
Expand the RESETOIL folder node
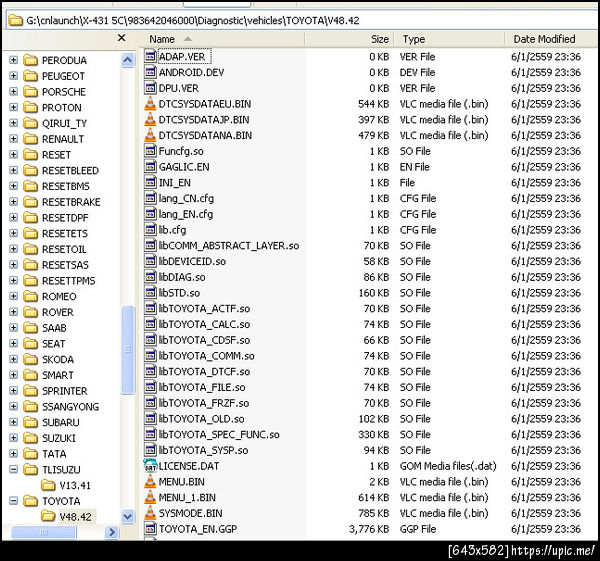click(13, 249)
